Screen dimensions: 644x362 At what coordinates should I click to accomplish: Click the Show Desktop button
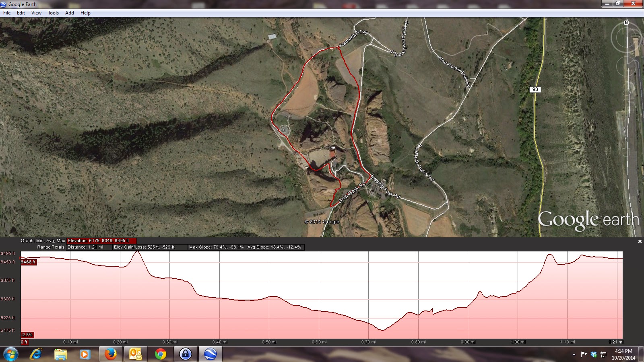tap(641, 354)
